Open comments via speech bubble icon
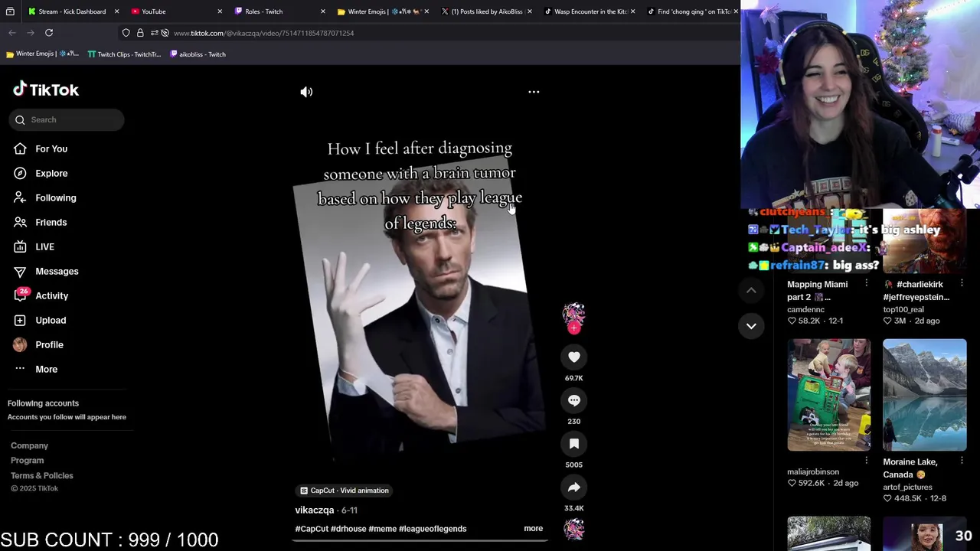The image size is (980, 551). [x=573, y=400]
